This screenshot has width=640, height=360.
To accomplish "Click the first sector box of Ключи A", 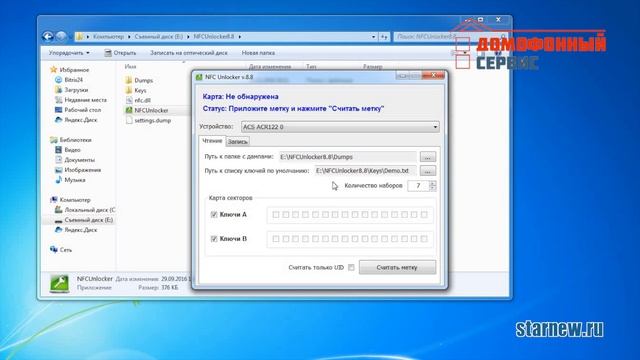I will tap(276, 215).
